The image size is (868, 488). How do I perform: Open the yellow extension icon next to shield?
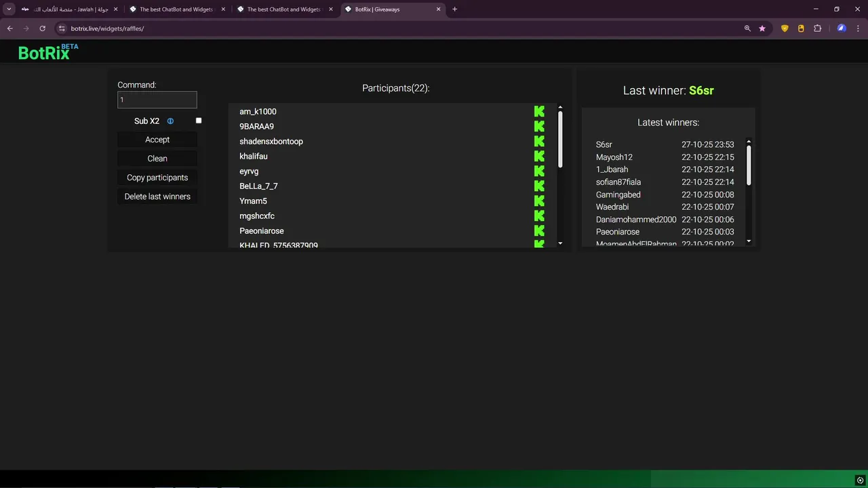(801, 28)
